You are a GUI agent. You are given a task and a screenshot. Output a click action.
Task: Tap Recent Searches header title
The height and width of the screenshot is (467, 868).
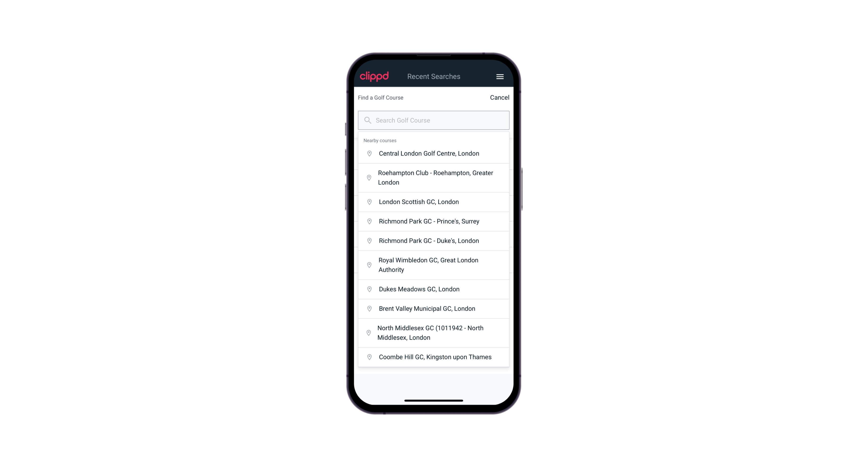click(434, 76)
